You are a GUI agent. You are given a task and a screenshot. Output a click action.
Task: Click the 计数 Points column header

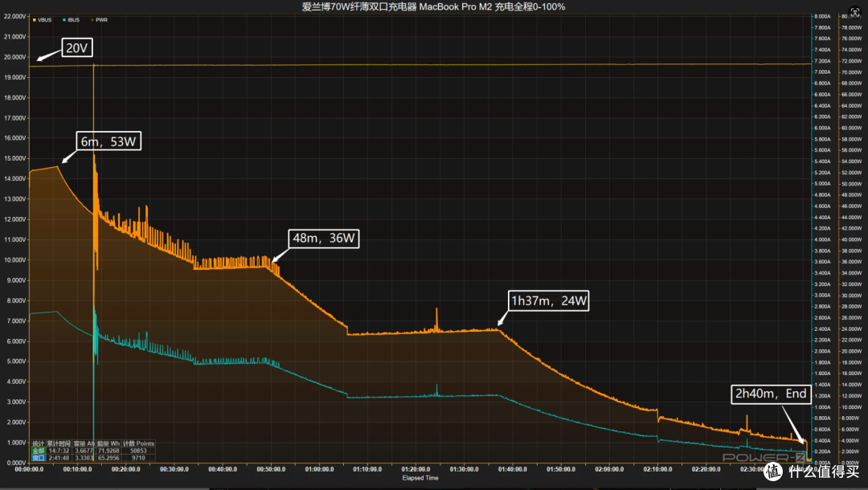[x=138, y=443]
